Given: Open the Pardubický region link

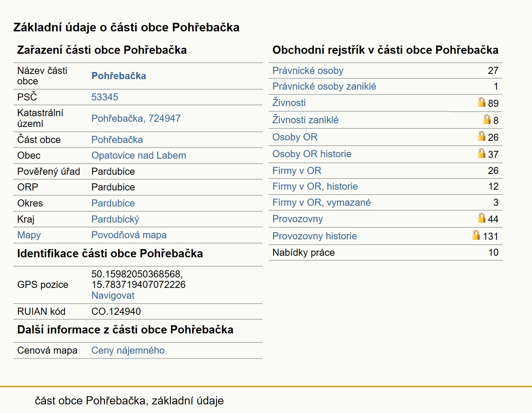Looking at the screenshot, I should (115, 219).
